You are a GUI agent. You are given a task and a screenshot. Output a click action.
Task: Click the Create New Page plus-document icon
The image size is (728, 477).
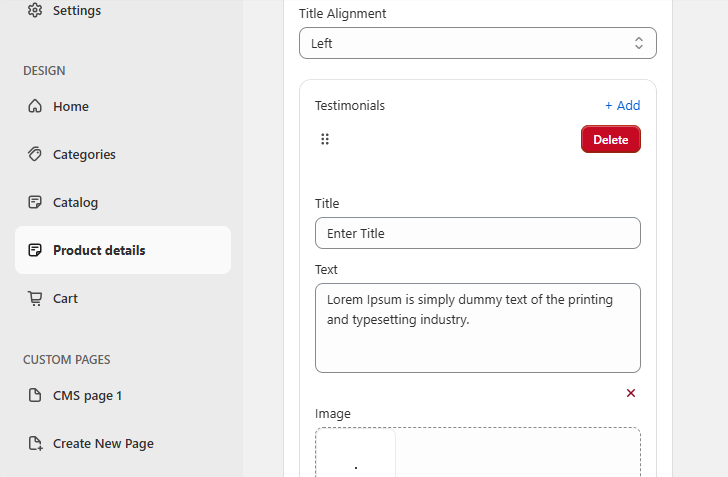coord(35,443)
